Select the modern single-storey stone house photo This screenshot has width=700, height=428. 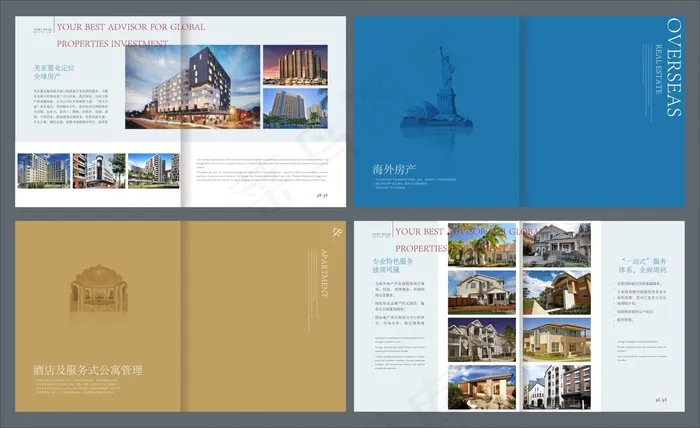click(482, 387)
